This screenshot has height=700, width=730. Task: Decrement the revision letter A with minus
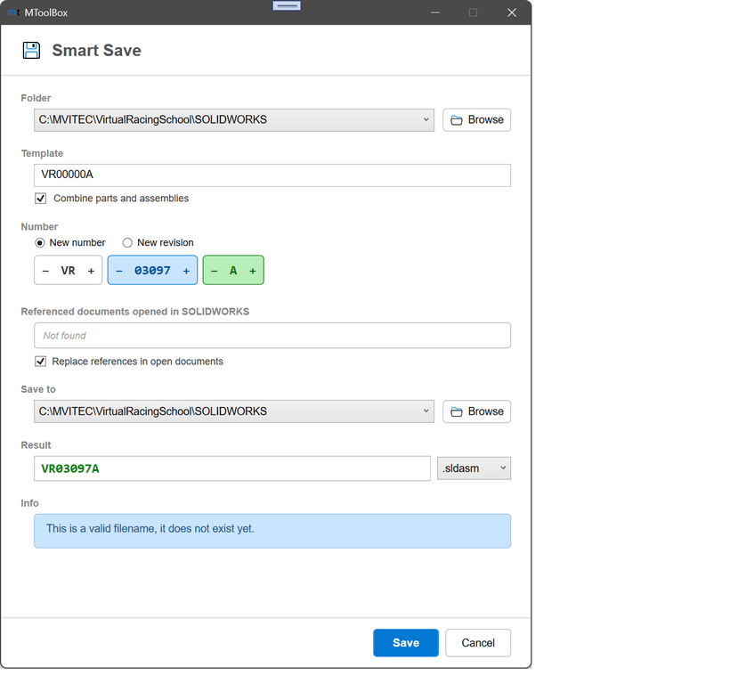click(x=215, y=269)
